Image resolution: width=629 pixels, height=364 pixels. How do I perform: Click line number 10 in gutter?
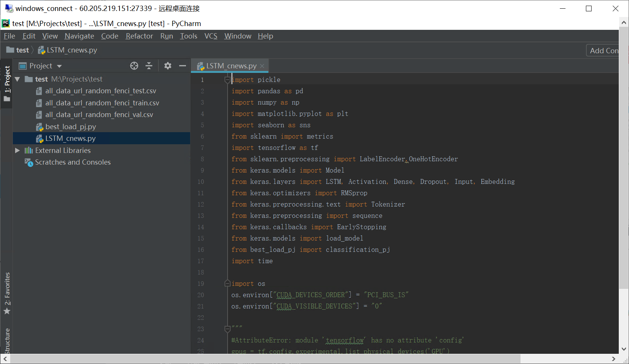point(201,182)
